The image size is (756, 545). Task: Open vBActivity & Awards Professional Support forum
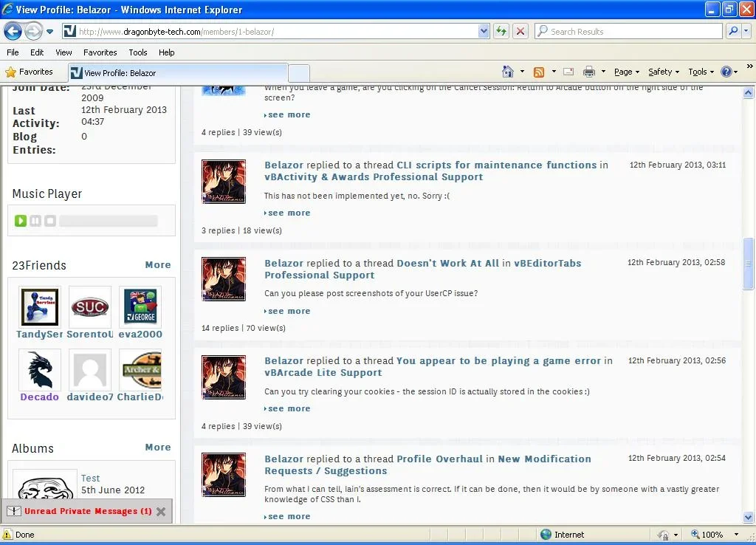tap(374, 177)
